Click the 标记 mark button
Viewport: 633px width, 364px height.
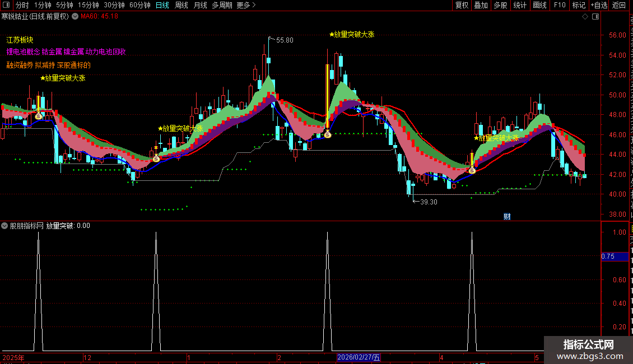579,5
